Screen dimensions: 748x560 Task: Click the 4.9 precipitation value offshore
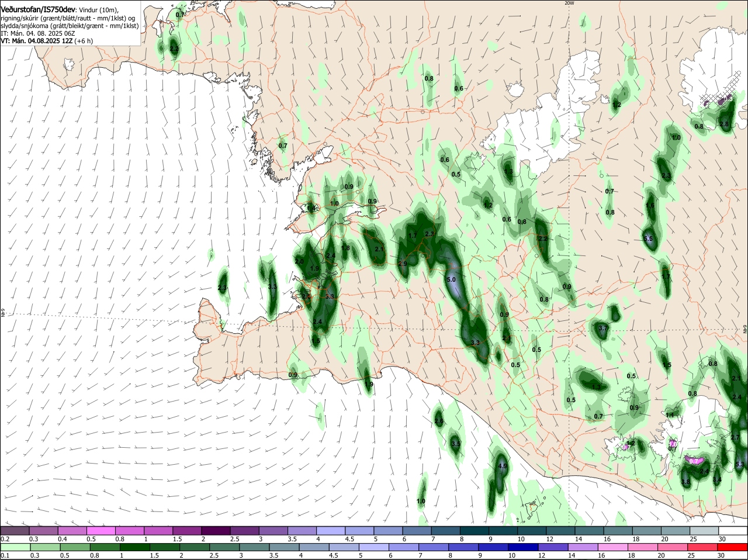(503, 466)
